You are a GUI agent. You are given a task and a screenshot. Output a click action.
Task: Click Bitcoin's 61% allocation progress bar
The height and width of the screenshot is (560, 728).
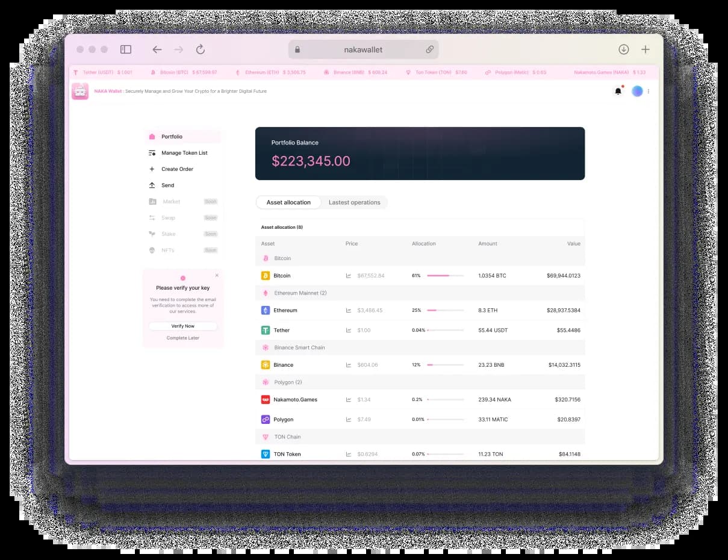445,275
